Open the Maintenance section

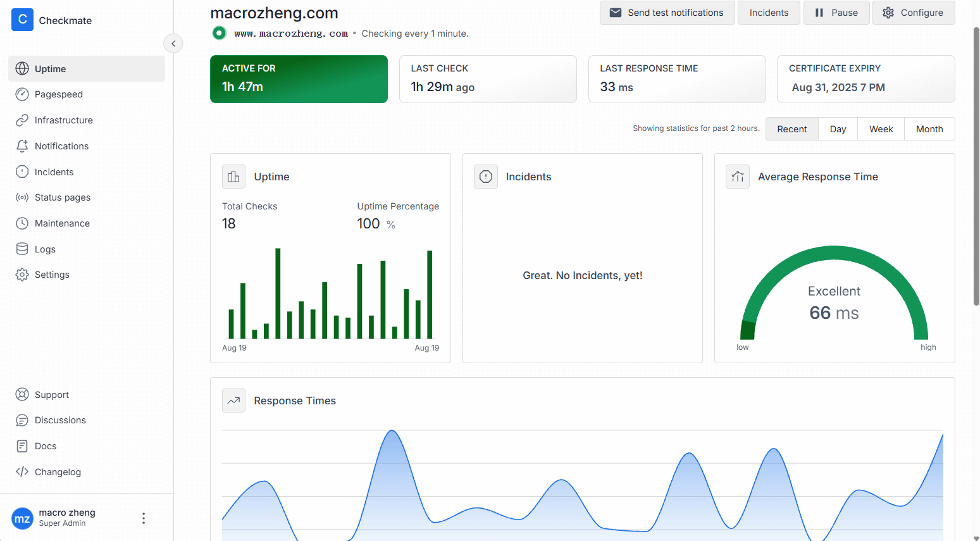62,223
